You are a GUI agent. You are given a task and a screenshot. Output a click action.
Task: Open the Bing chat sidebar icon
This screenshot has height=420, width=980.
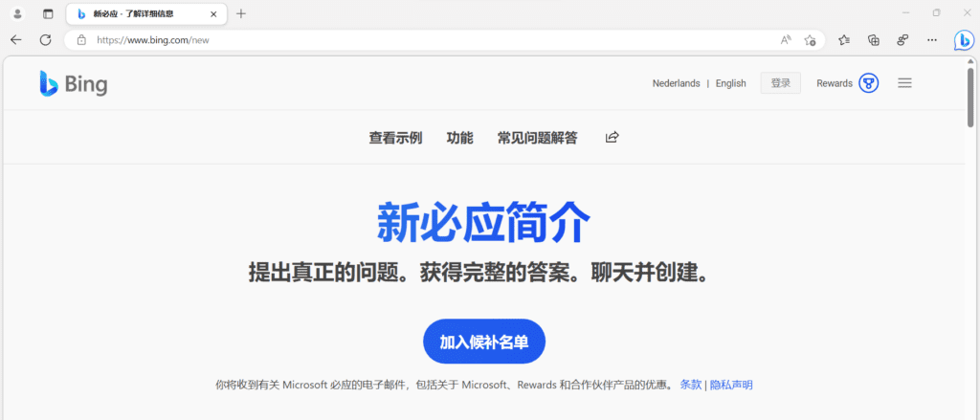tap(964, 40)
